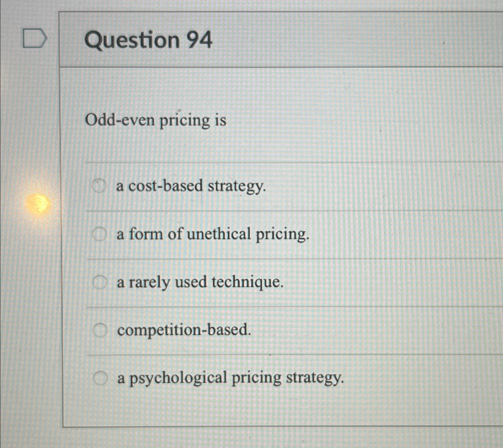This screenshot has width=503, height=448.
Task: Click "a psychological pricing strategy" label
Action: (231, 379)
